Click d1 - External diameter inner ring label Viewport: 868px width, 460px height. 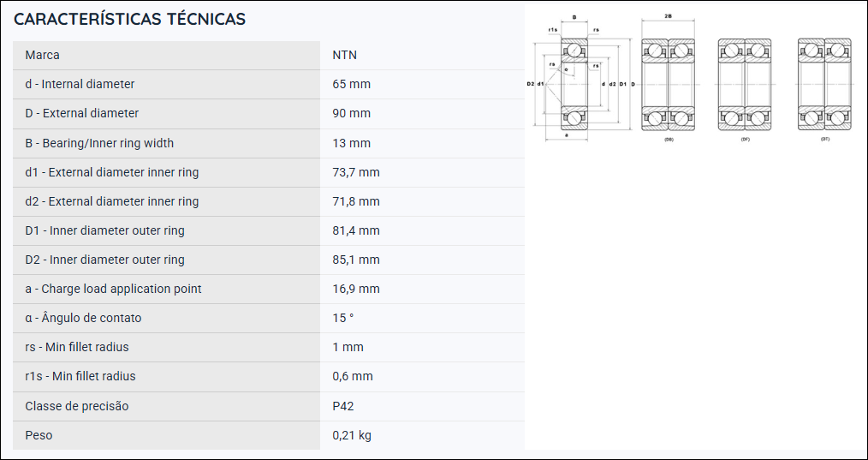(x=112, y=172)
